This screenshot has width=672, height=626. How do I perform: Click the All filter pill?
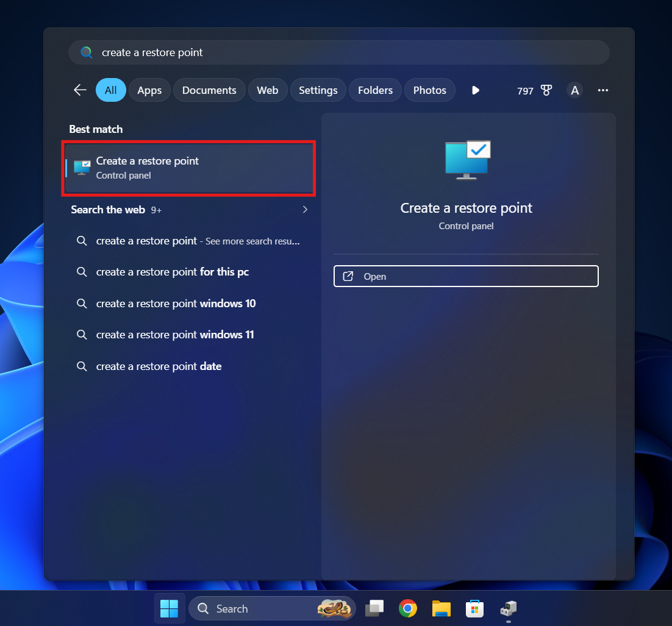(x=110, y=90)
